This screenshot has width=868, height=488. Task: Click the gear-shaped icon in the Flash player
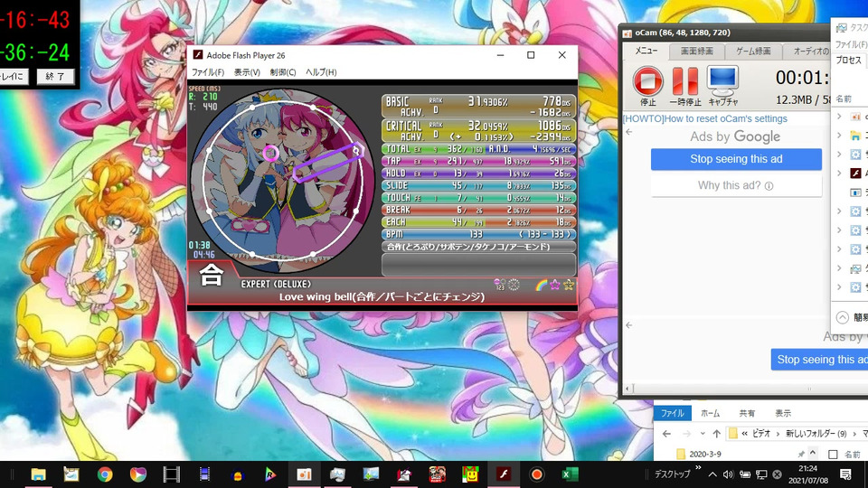(514, 285)
